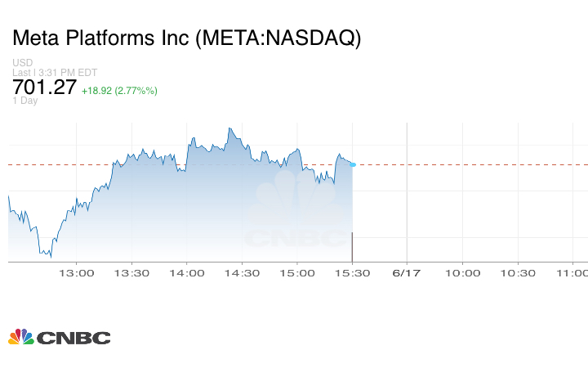Click the green +18.92 change value
588x368 pixels.
pyautogui.click(x=99, y=90)
